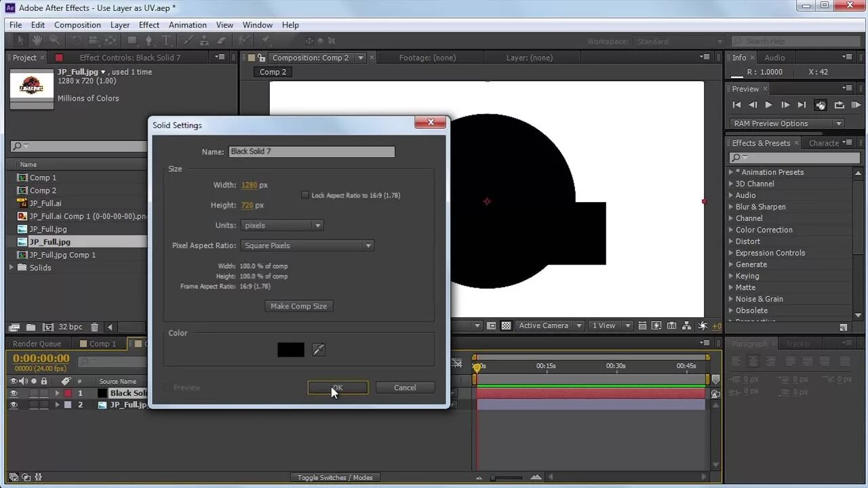Click the eyedropper icon beside color swatch
This screenshot has height=488, width=868.
(x=319, y=350)
